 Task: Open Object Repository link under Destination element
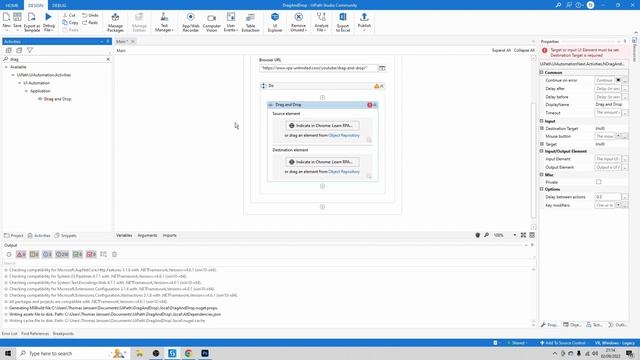click(x=344, y=172)
